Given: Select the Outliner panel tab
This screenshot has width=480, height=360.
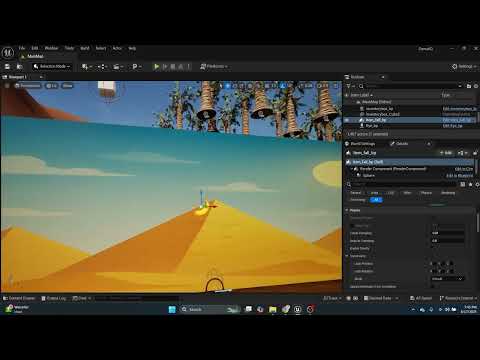Looking at the screenshot, I should point(357,77).
